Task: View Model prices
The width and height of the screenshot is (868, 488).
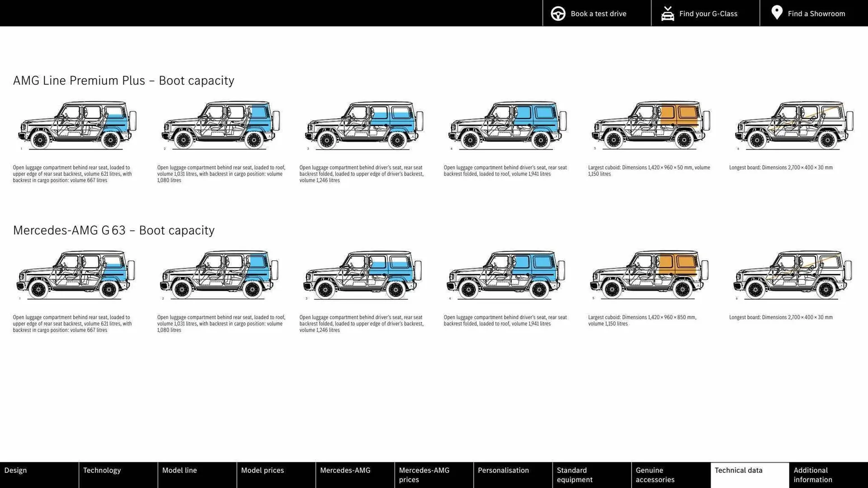Action: [276, 474]
